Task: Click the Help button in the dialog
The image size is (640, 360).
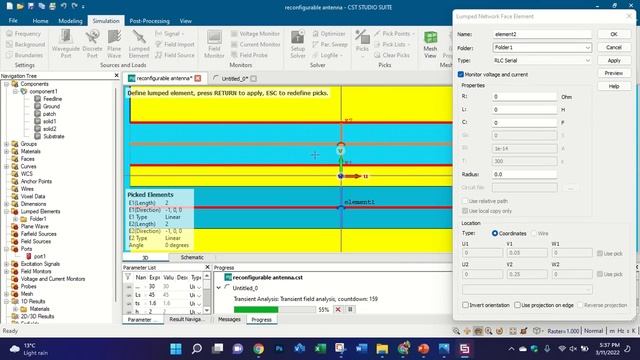Action: (614, 86)
